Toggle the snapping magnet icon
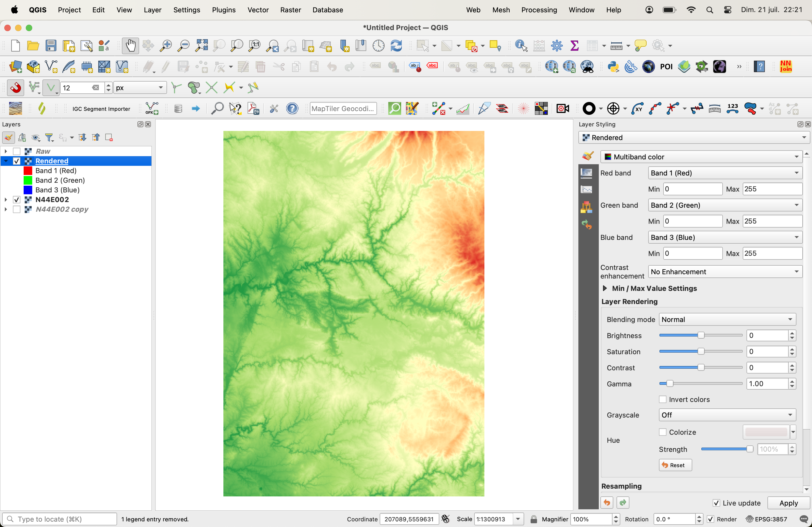Screen dimensions: 812x527 point(16,87)
